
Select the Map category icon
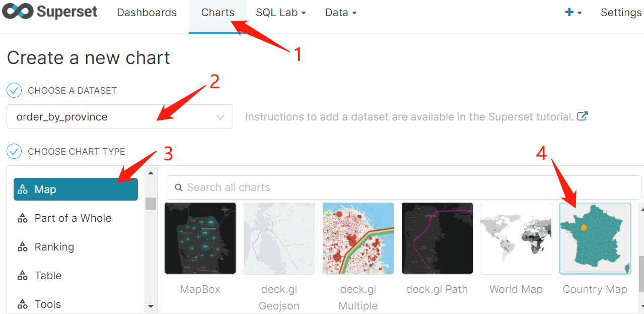(x=23, y=189)
